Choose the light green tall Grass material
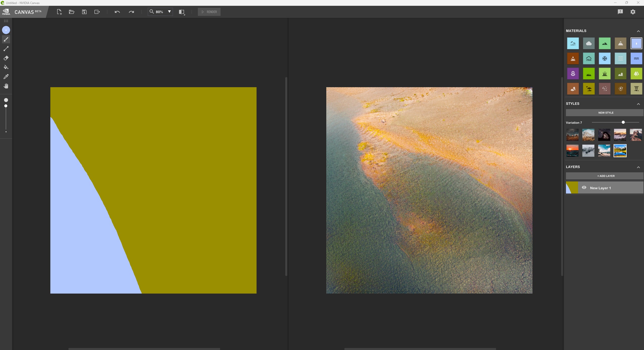 [x=605, y=74]
